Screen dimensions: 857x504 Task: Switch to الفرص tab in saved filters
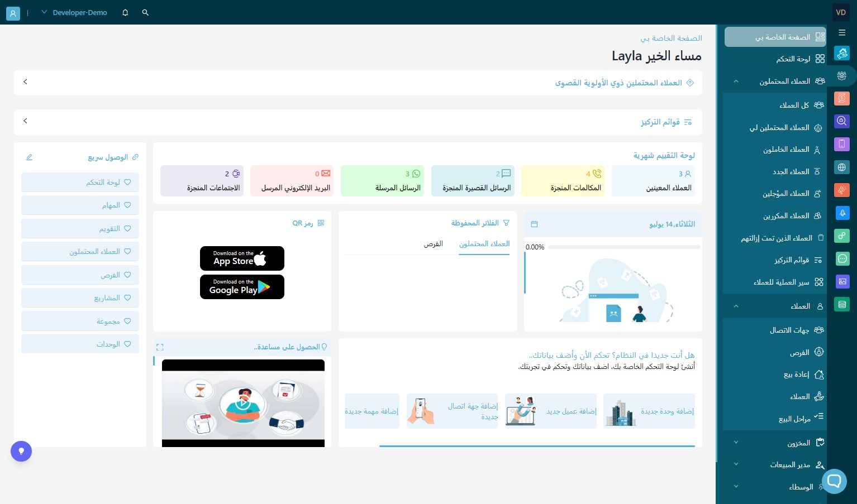tap(433, 244)
